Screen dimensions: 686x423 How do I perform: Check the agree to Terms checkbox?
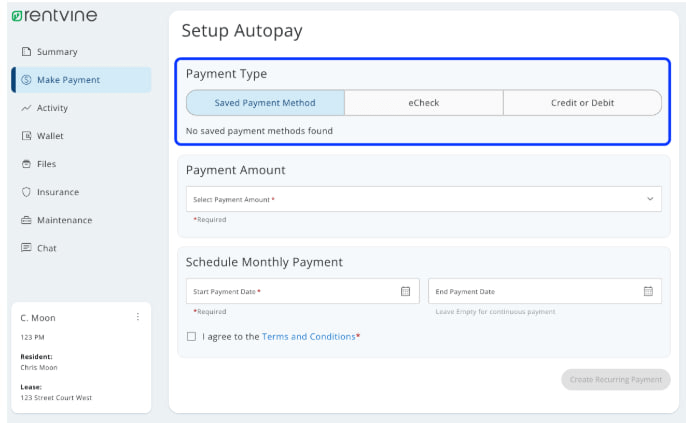tap(191, 336)
